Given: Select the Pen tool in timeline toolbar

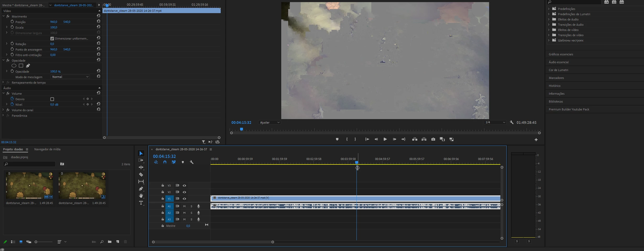Looking at the screenshot, I should [x=141, y=189].
